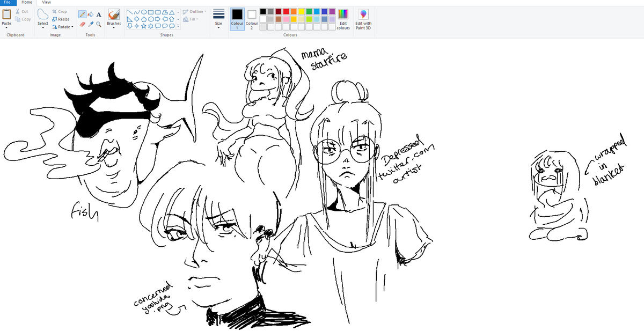Click the Crop tool
The image size is (644, 331).
point(60,11)
